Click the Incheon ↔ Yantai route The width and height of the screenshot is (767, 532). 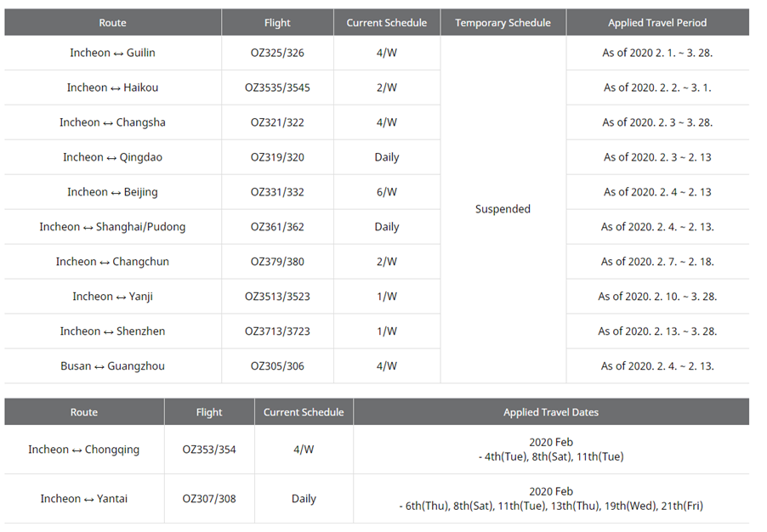click(83, 499)
